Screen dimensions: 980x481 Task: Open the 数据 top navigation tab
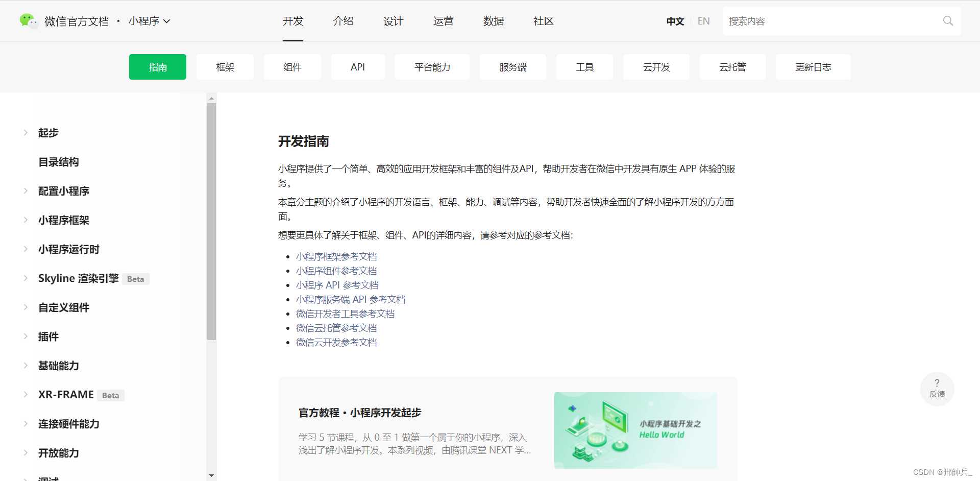click(494, 21)
